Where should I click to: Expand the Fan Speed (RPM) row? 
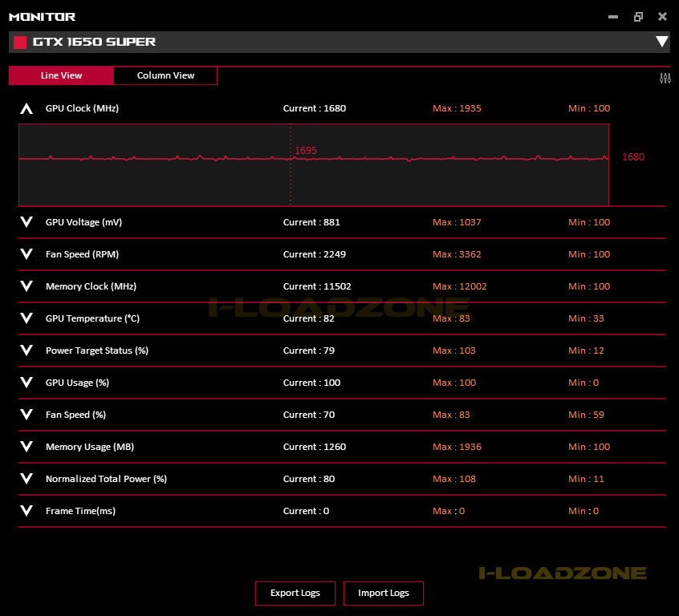point(26,254)
